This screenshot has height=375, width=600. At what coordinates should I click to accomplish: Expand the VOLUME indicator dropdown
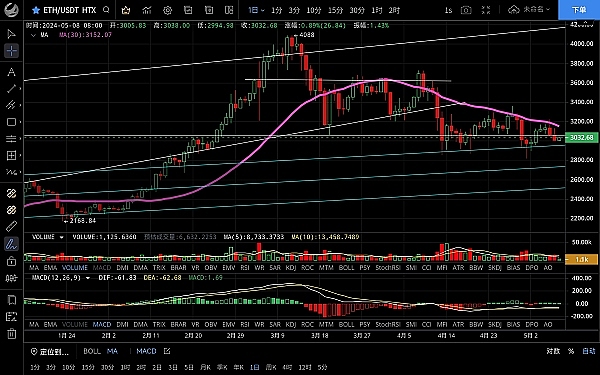[x=61, y=237]
